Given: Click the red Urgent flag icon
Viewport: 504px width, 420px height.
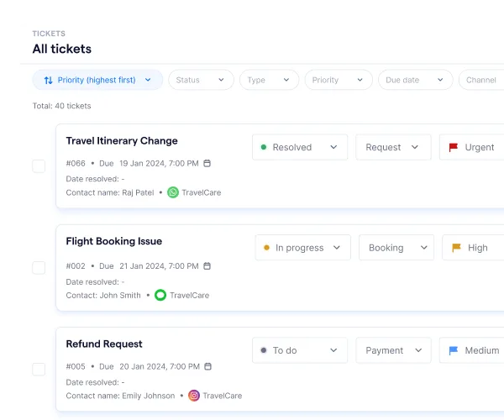Looking at the screenshot, I should pyautogui.click(x=454, y=147).
